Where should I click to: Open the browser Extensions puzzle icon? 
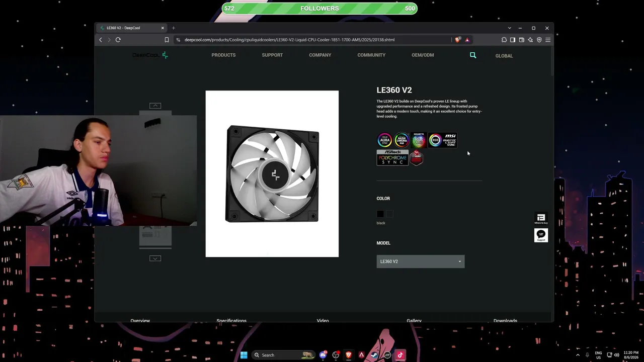(504, 40)
